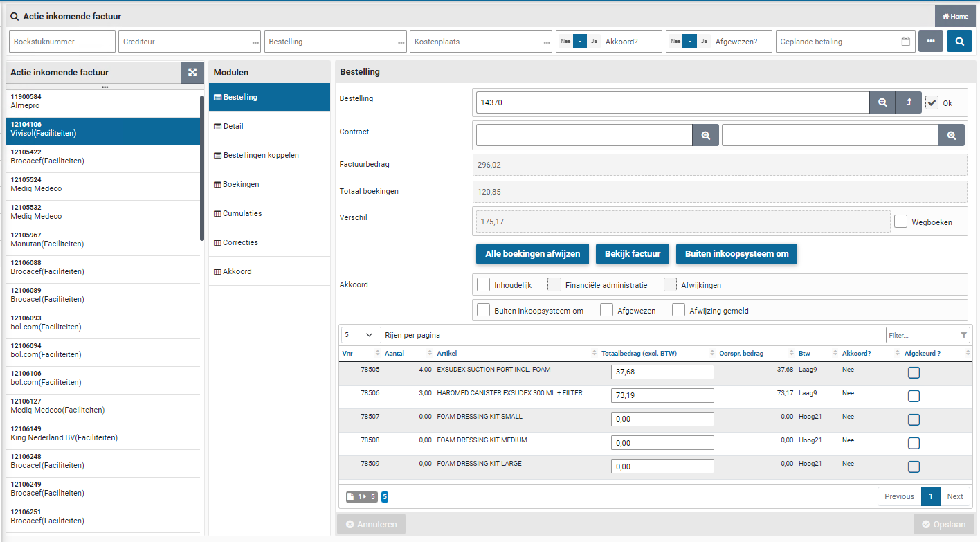Expand the invoice list panel fullscreen

pos(192,73)
